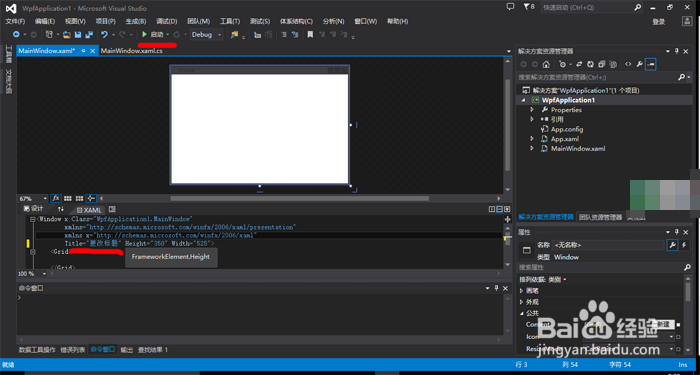The height and width of the screenshot is (375, 700).
Task: Toggle vertical split pane layout
Action: 492,209
